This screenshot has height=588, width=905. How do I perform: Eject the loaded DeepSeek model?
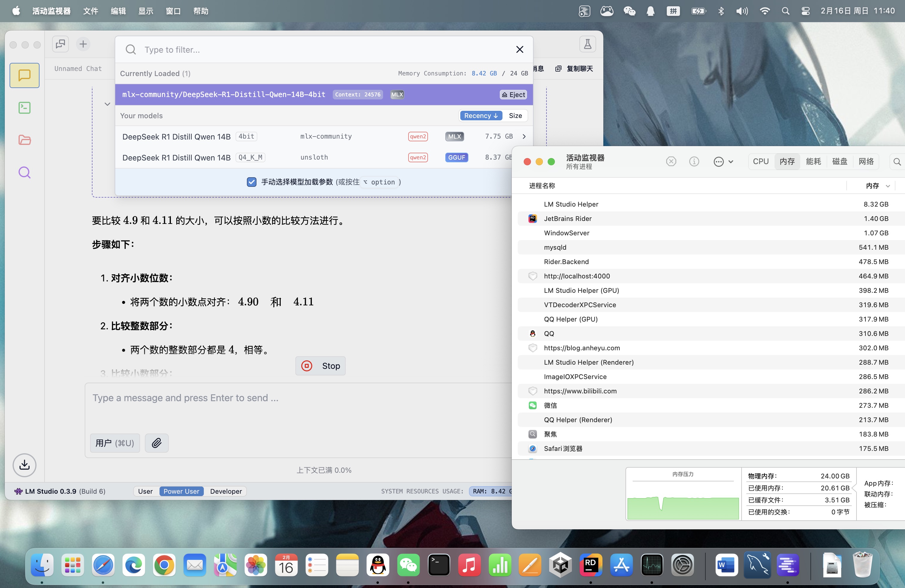513,94
